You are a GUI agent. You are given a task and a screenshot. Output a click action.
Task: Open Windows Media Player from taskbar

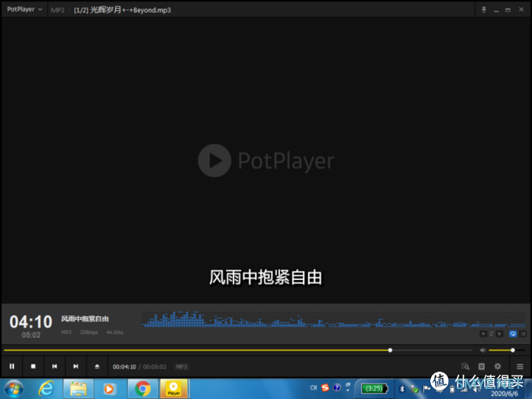110,389
